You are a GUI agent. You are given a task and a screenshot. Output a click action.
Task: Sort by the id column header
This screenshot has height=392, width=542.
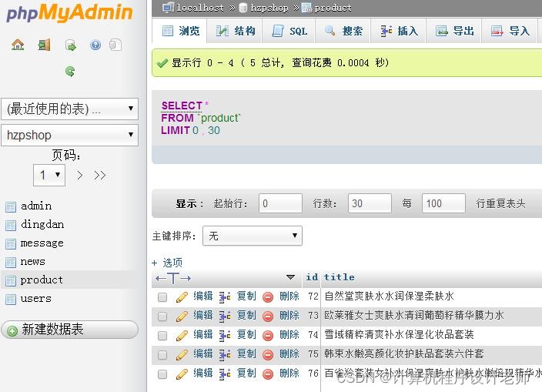[312, 277]
